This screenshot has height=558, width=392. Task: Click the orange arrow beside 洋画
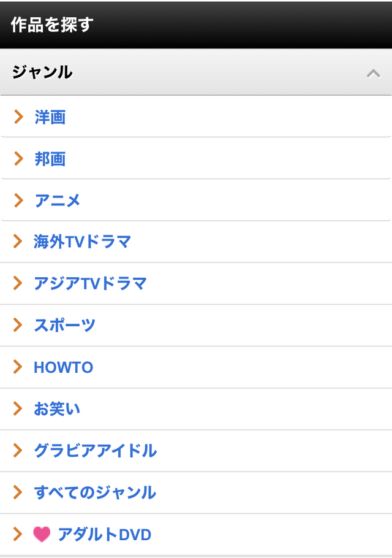click(18, 117)
